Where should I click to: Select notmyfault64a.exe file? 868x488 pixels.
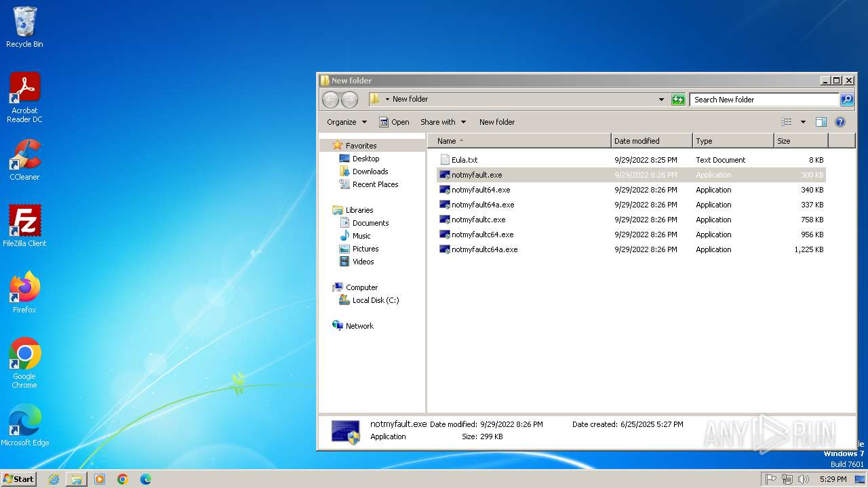point(482,205)
